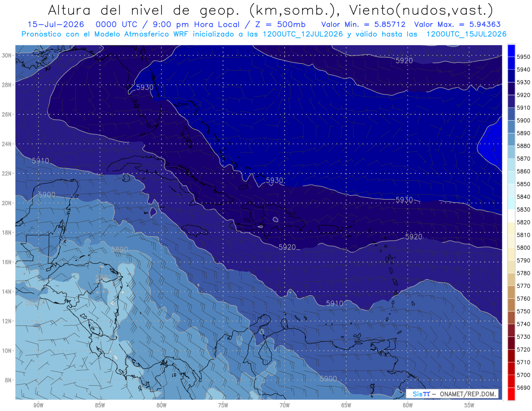
Task: Click the 5910 contour label beside the 22N axis label
Action: tap(40, 161)
